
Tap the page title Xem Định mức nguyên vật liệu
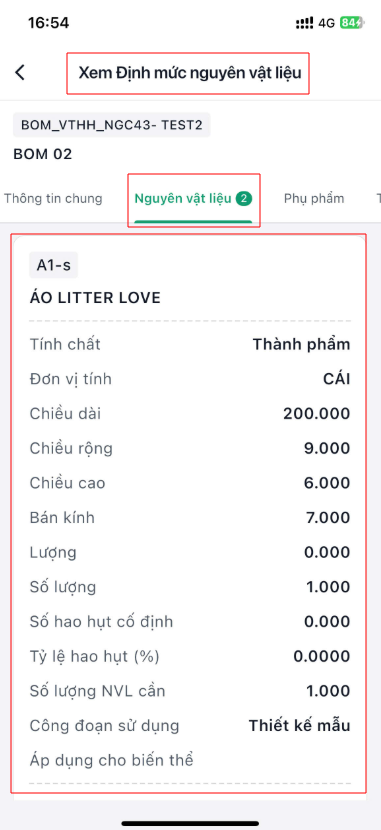click(189, 73)
